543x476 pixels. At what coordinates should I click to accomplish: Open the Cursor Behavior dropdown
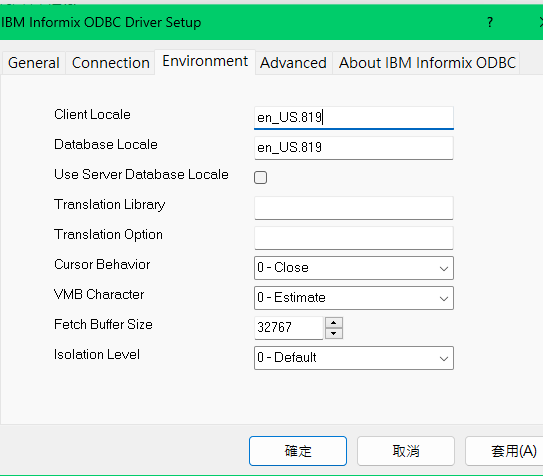[x=354, y=268]
